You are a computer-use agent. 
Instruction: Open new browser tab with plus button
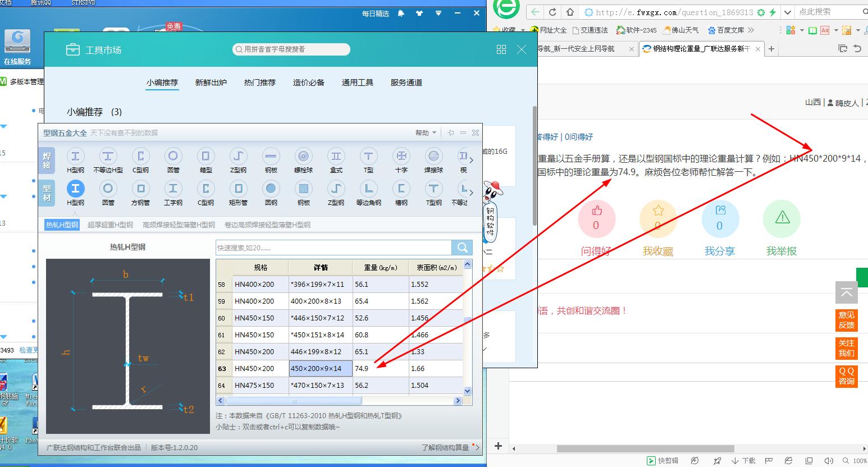[x=771, y=49]
